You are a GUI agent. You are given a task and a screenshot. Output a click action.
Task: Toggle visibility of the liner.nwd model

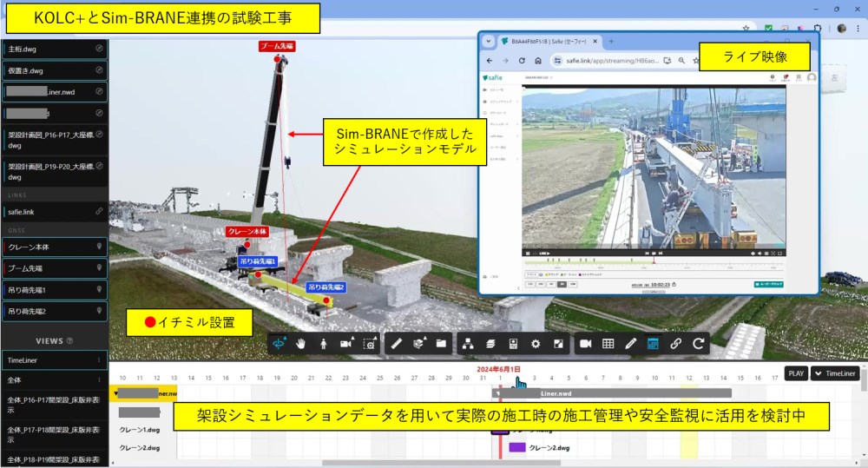pos(99,92)
